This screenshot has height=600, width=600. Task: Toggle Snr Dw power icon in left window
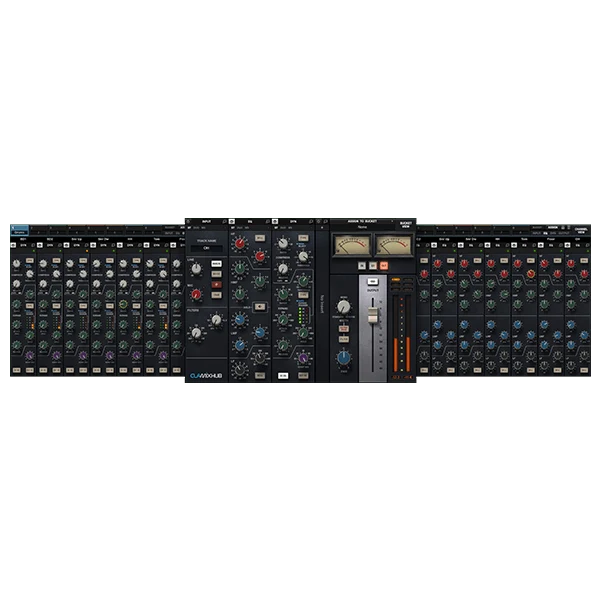93,245
